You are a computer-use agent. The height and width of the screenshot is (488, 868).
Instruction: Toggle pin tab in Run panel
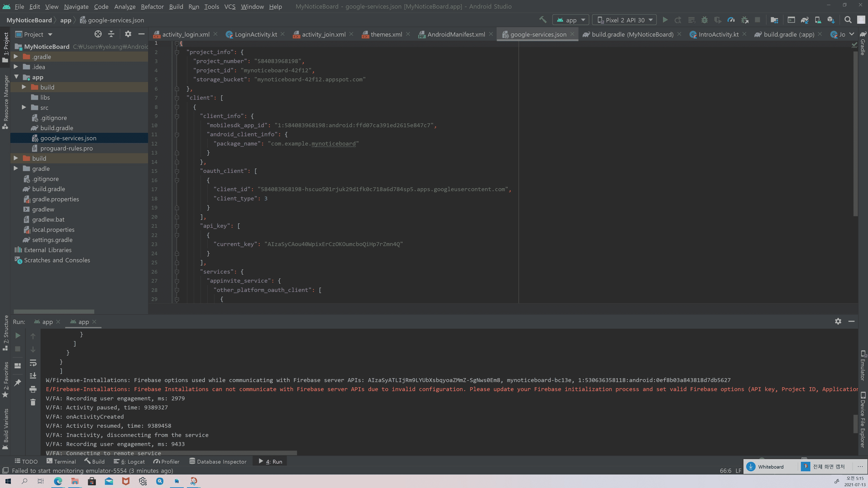click(x=18, y=382)
